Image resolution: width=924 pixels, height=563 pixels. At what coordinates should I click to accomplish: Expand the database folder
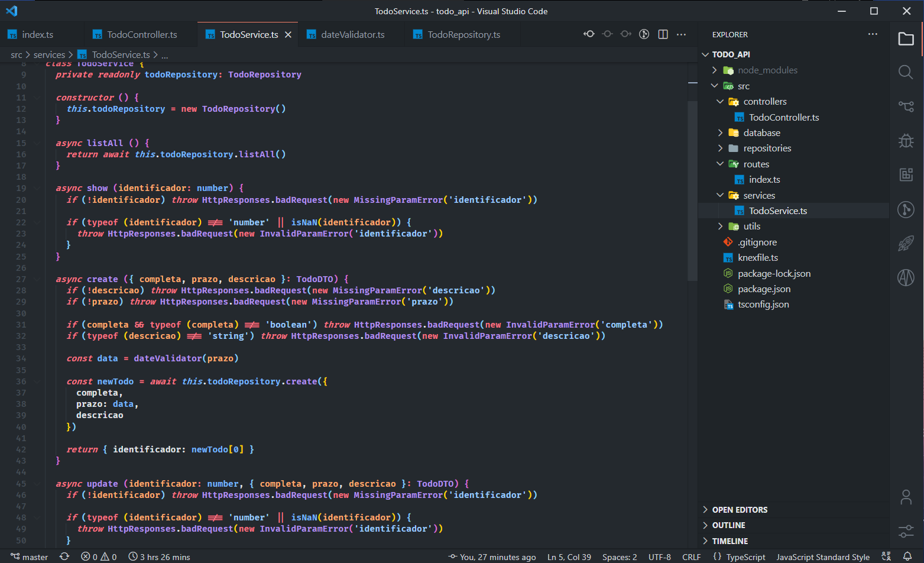[x=794, y=133]
